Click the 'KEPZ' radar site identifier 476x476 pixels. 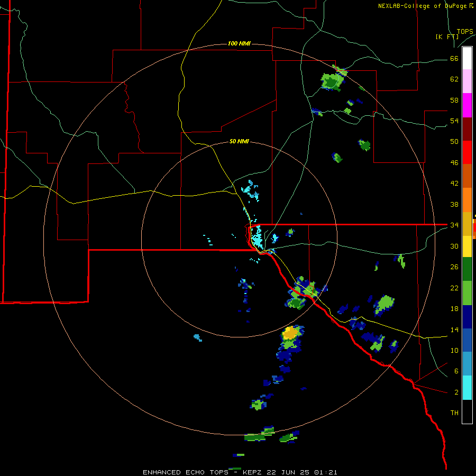(x=253, y=472)
